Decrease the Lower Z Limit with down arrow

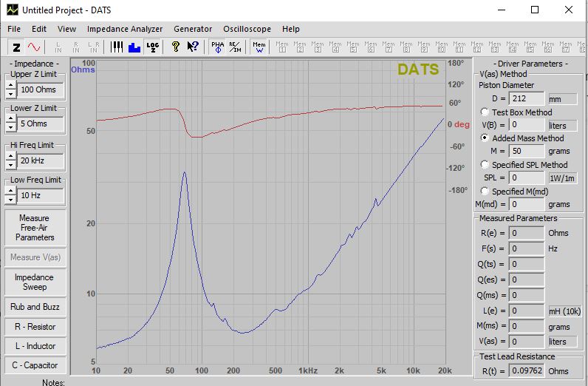click(x=11, y=128)
